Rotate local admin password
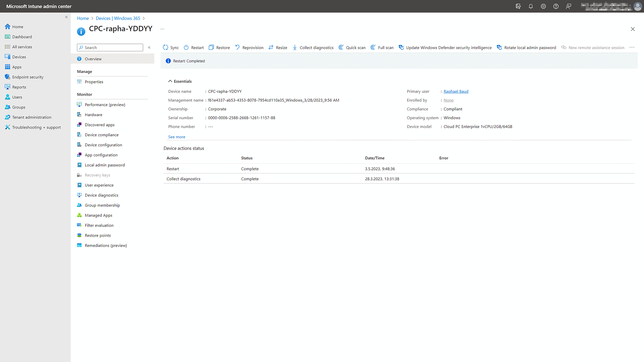644x362 pixels. pyautogui.click(x=526, y=48)
